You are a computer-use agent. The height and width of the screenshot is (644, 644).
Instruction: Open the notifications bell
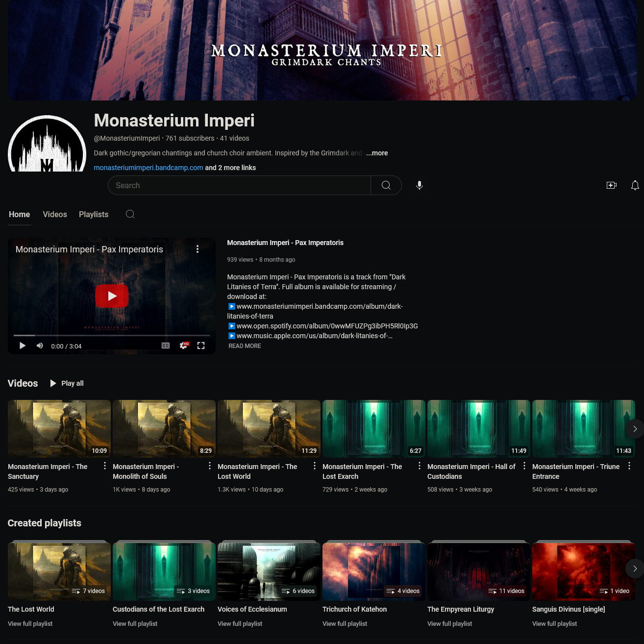pos(635,185)
